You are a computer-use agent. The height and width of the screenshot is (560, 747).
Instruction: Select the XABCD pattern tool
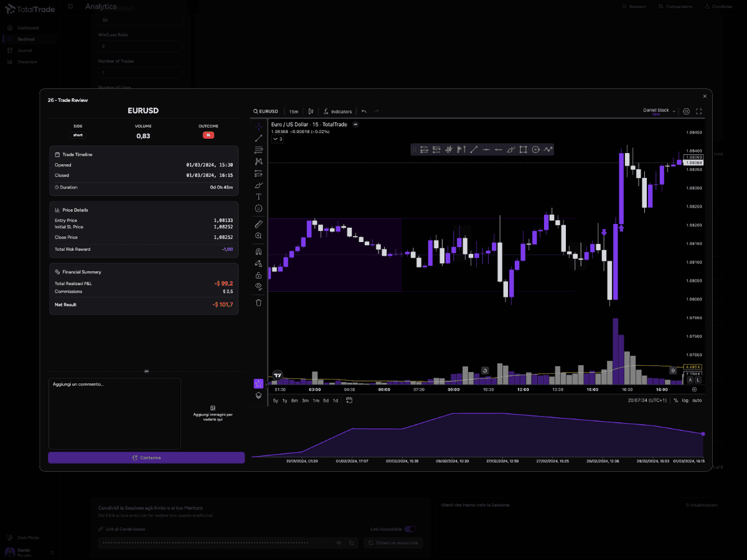pos(259,161)
